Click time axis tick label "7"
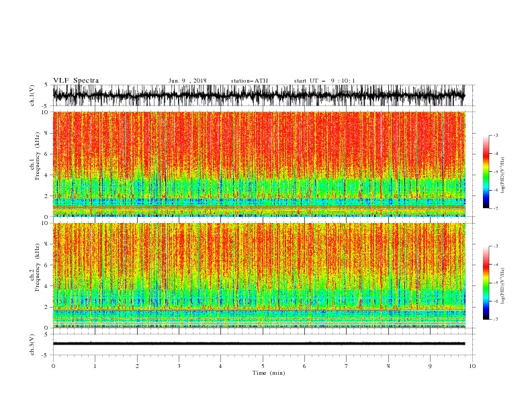 (x=347, y=366)
